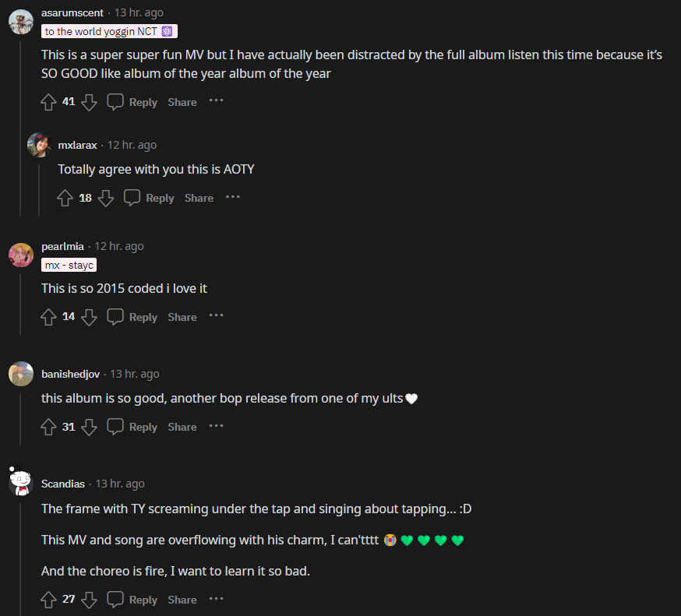Open more options on asarumscent's comment
Viewport: 681px width, 616px height.
[x=216, y=101]
